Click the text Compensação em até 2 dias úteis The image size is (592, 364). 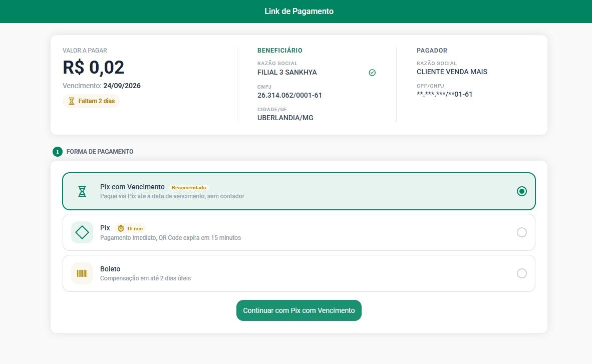[145, 278]
